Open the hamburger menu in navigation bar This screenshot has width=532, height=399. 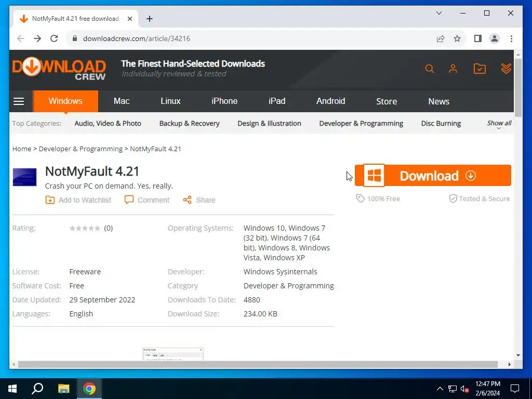click(19, 101)
